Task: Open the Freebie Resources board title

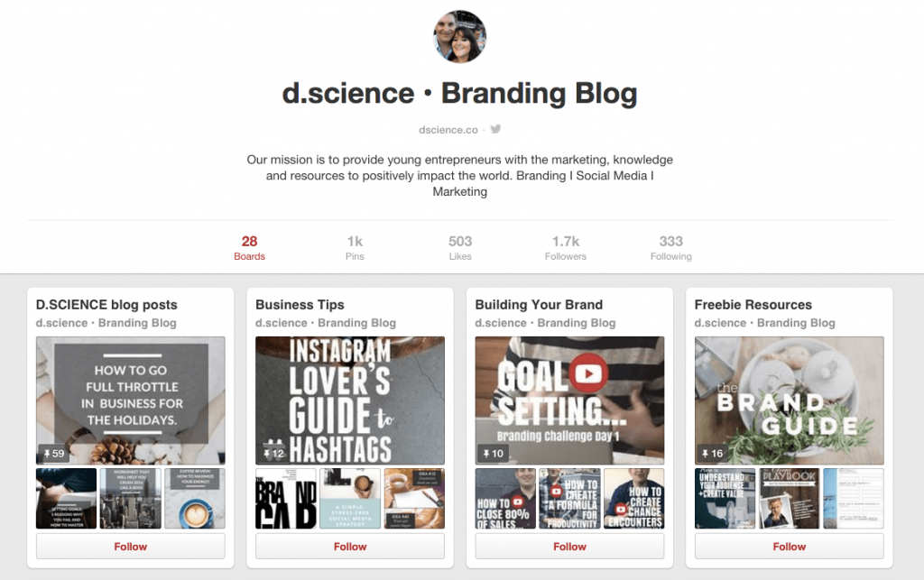Action: click(x=753, y=304)
